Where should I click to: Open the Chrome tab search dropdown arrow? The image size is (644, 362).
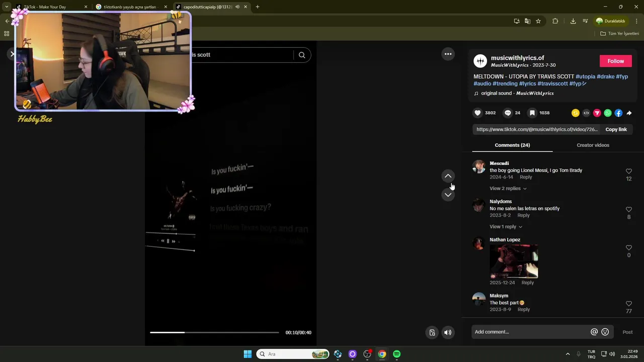7,7
